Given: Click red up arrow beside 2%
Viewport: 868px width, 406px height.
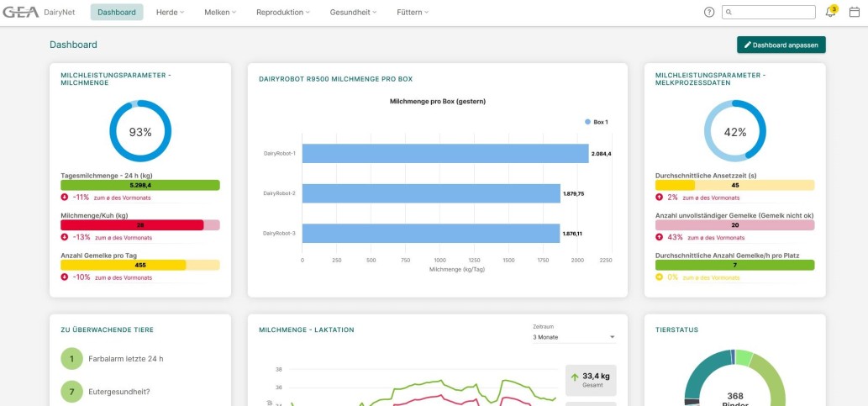Looking at the screenshot, I should [659, 198].
